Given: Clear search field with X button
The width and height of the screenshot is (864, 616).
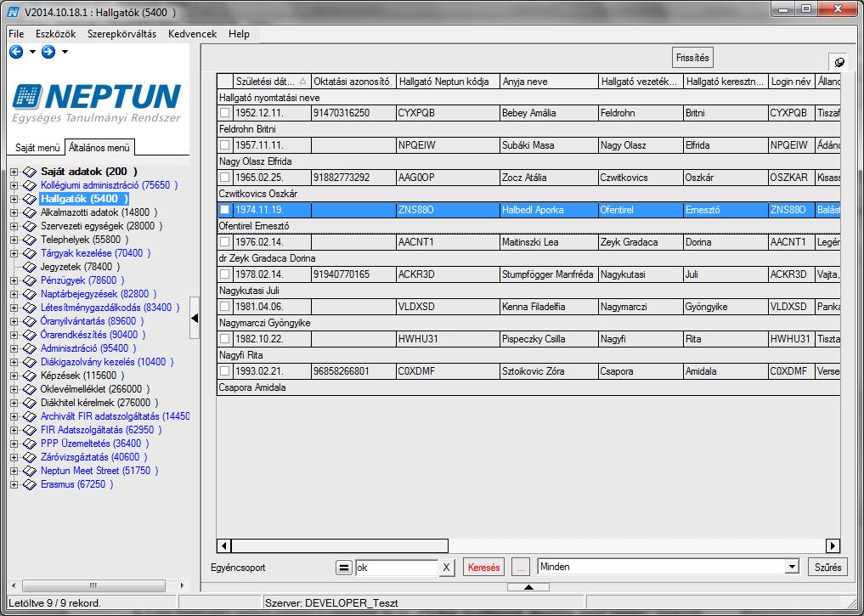Looking at the screenshot, I should click(x=447, y=568).
